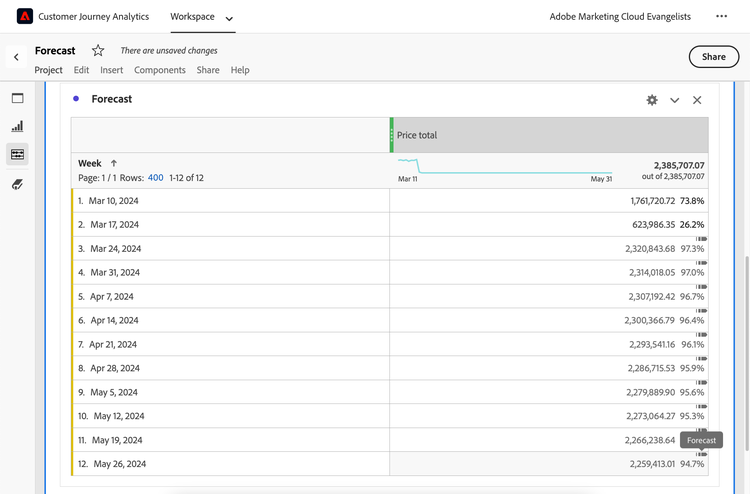Viewport: 750px width, 494px height.
Task: Open the Visualizations bar chart icon
Action: (17, 126)
